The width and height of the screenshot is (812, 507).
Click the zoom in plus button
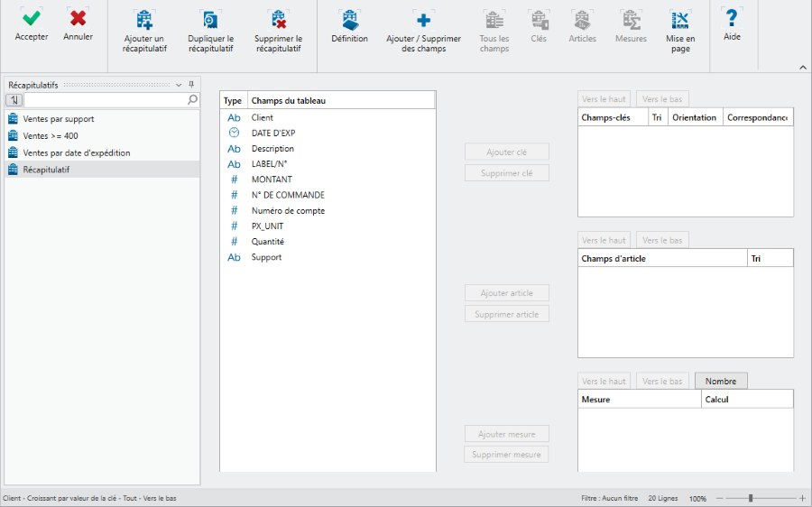click(802, 498)
